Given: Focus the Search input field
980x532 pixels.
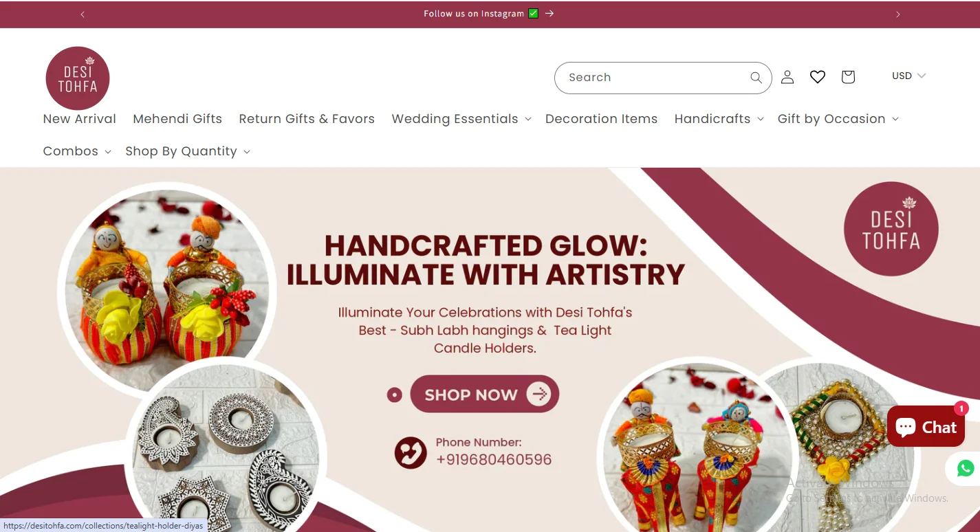Looking at the screenshot, I should [x=653, y=78].
